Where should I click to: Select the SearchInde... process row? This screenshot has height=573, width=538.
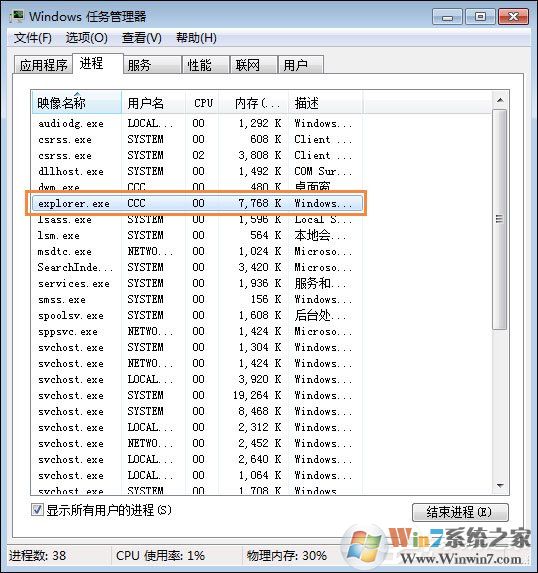pos(197,268)
